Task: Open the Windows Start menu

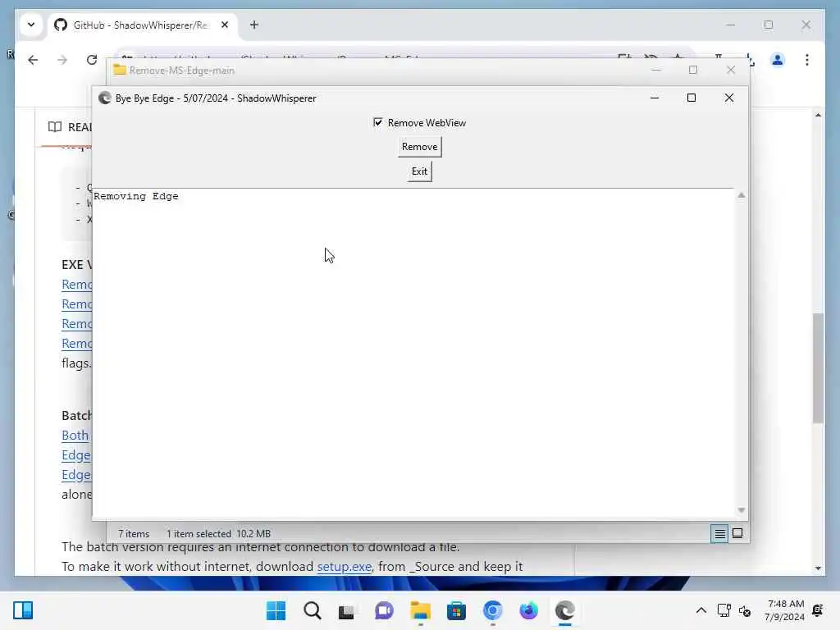Action: click(x=276, y=610)
